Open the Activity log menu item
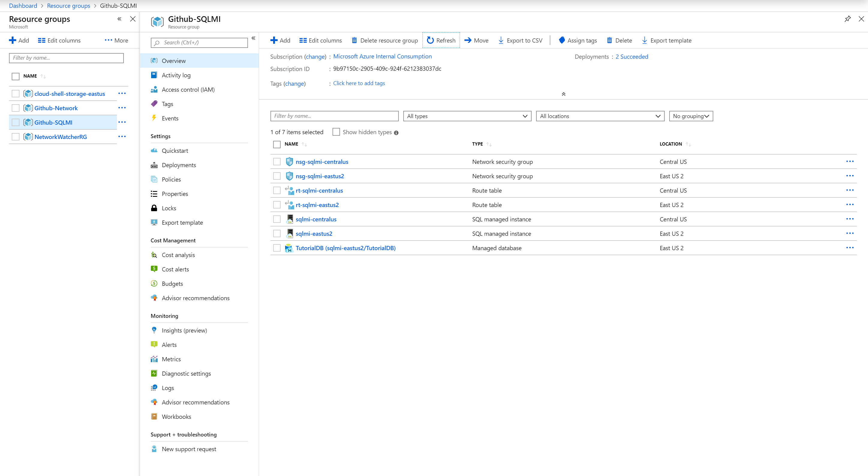This screenshot has height=476, width=868. pos(199,75)
